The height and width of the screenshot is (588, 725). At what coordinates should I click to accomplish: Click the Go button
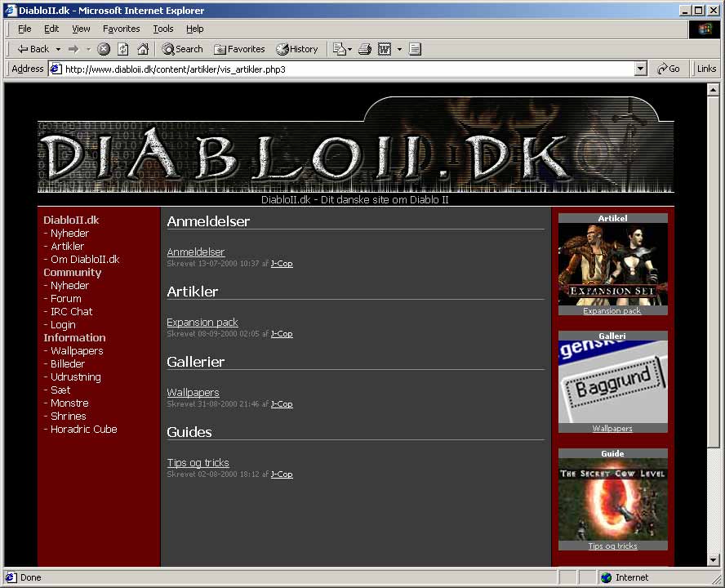[x=669, y=69]
